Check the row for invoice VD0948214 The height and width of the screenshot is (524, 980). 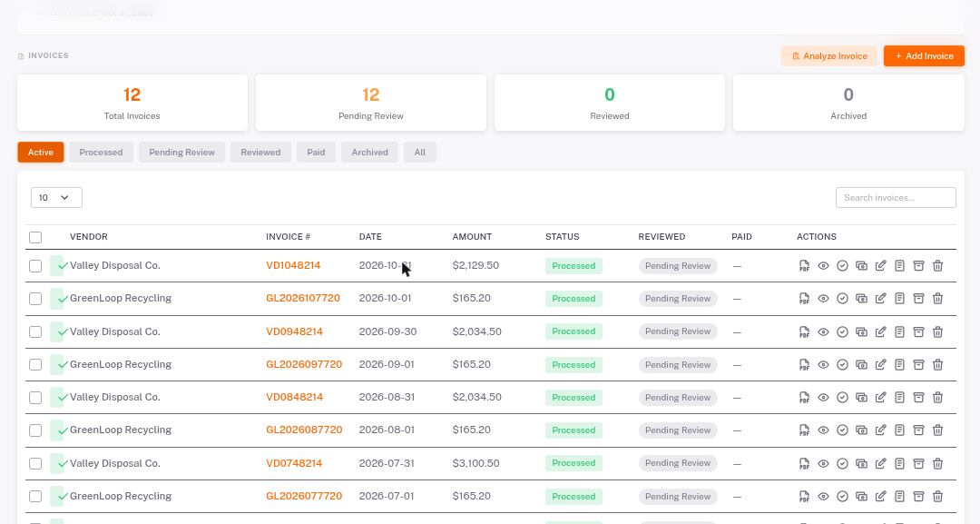[35, 332]
